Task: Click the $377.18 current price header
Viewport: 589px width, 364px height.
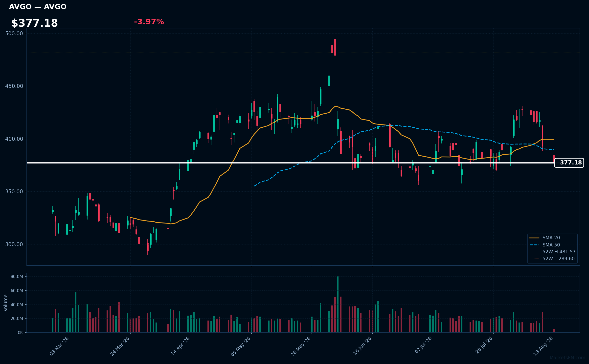Action: 34,23
